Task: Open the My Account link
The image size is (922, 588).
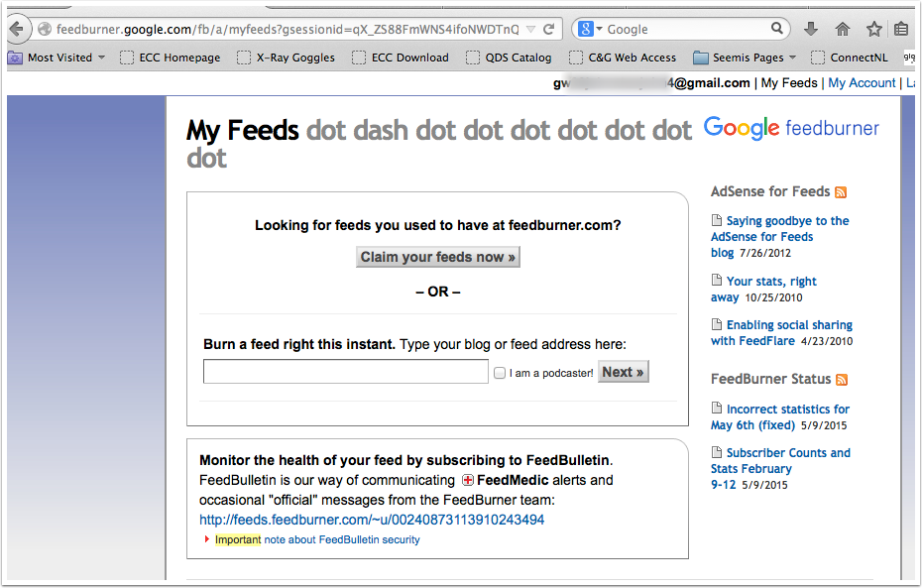Action: pos(862,83)
